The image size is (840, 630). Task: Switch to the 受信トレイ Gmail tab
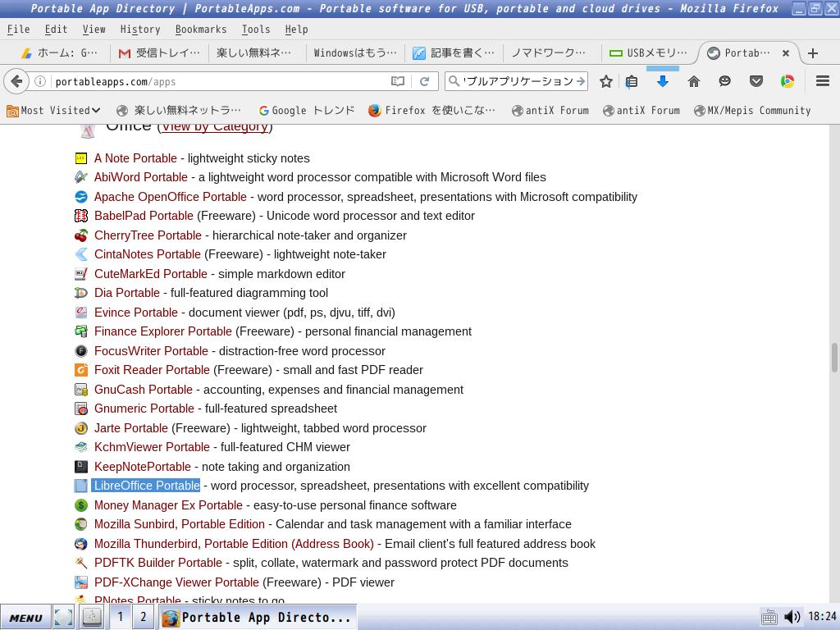click(x=159, y=53)
